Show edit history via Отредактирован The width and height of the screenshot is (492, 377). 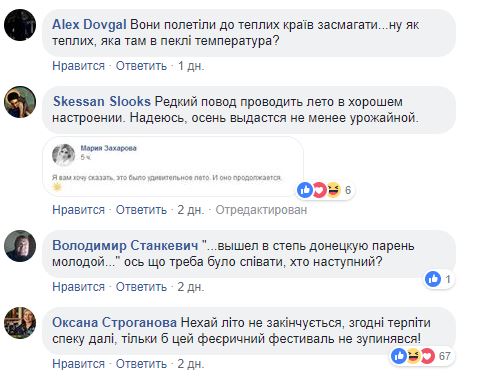pyautogui.click(x=261, y=210)
